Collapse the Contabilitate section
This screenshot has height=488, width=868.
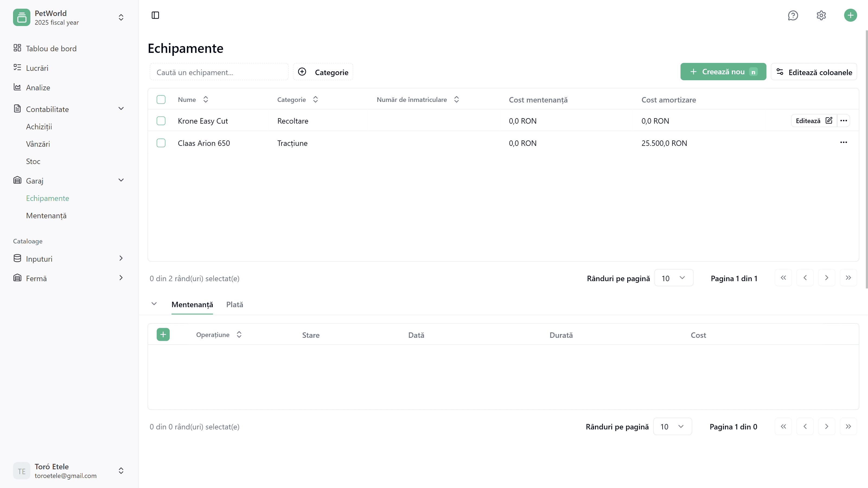tap(121, 109)
